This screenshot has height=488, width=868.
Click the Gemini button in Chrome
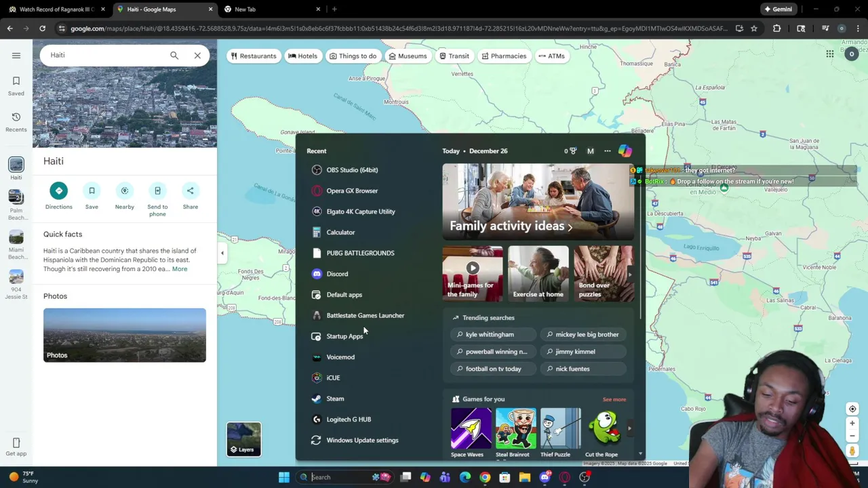778,9
